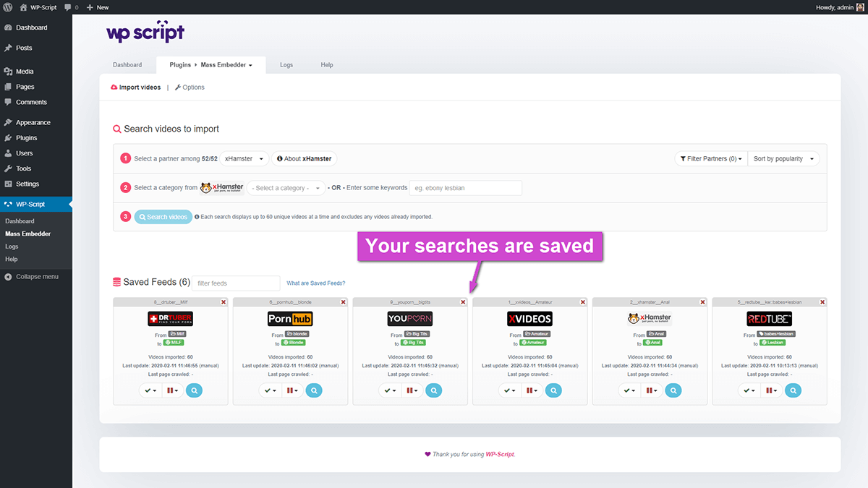The height and width of the screenshot is (488, 868).
Task: Click the WordPress logo in the admin bar
Action: coord(7,7)
